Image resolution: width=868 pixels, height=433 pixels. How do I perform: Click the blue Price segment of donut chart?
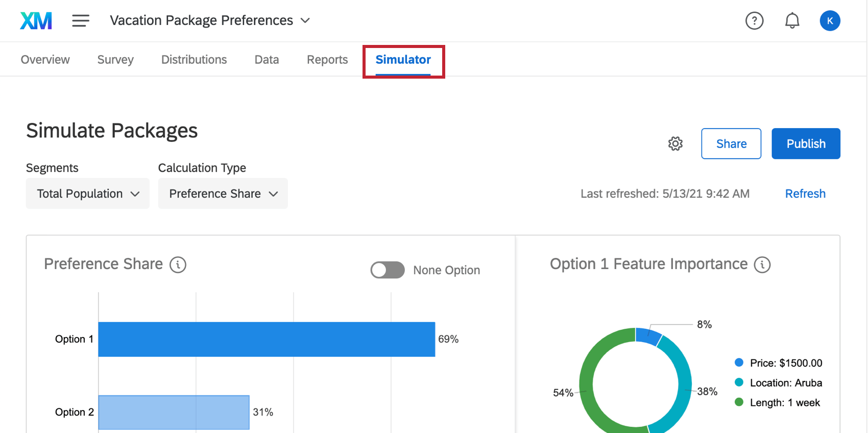[x=648, y=335]
